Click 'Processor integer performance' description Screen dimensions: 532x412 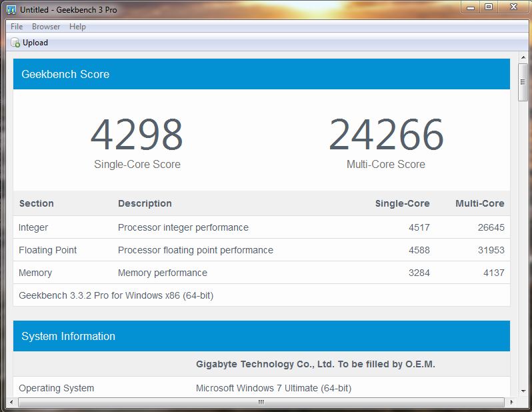(x=183, y=227)
